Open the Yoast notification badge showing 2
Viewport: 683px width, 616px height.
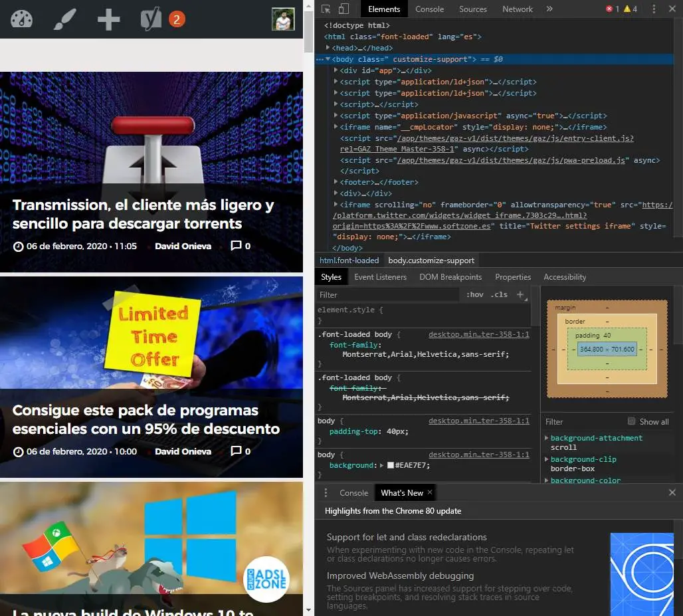point(177,19)
